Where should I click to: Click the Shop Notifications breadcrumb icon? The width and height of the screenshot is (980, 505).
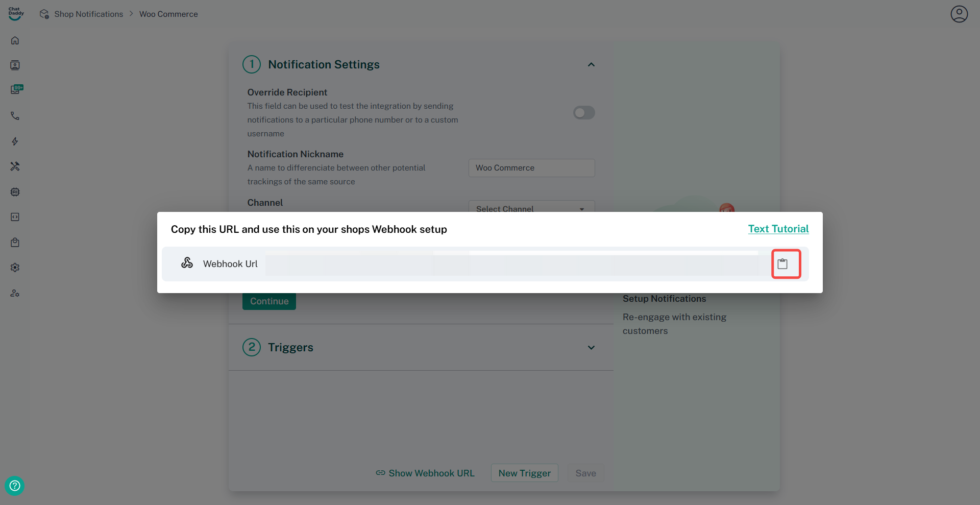(44, 14)
